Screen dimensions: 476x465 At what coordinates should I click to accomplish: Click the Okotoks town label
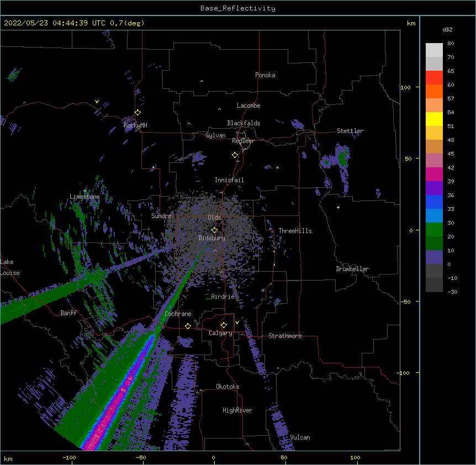[228, 387]
